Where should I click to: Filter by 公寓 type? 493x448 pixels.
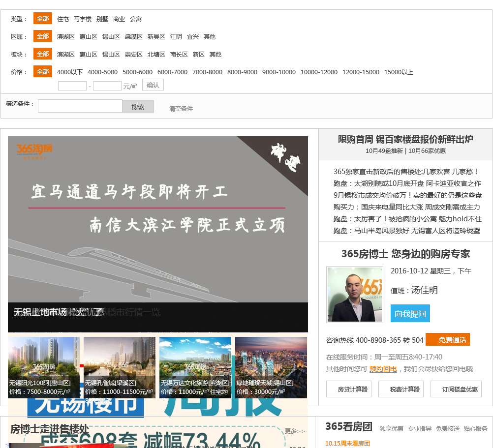point(136,19)
